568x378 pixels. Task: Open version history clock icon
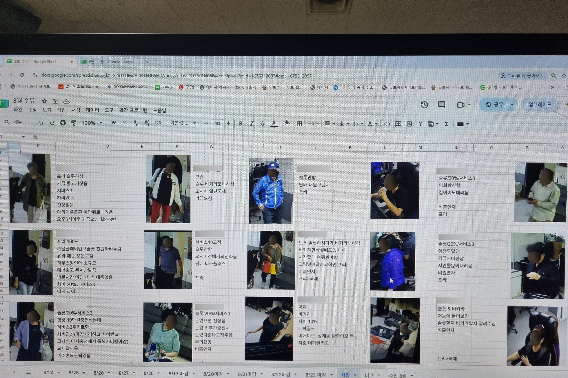click(x=424, y=104)
